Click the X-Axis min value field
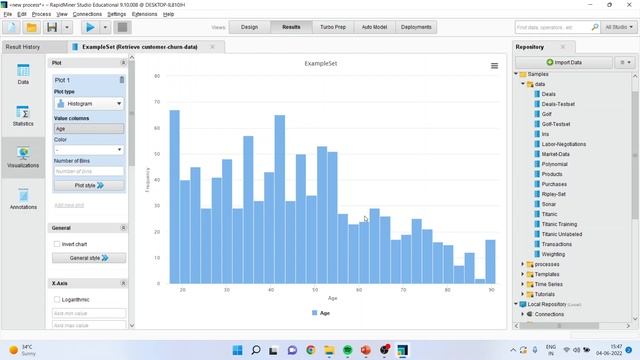Image resolution: width=640 pixels, height=360 pixels. [x=89, y=313]
